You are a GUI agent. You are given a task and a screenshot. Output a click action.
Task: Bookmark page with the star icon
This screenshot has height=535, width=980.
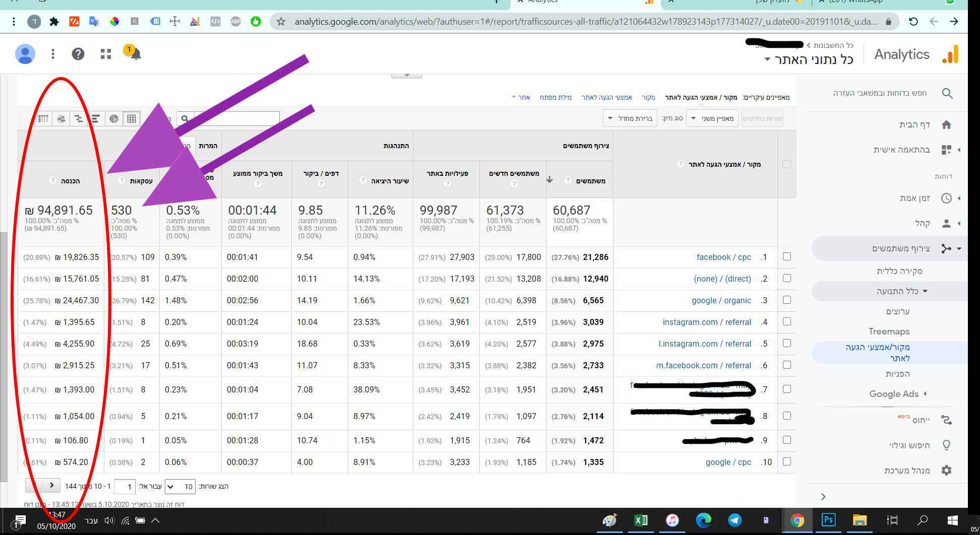281,22
